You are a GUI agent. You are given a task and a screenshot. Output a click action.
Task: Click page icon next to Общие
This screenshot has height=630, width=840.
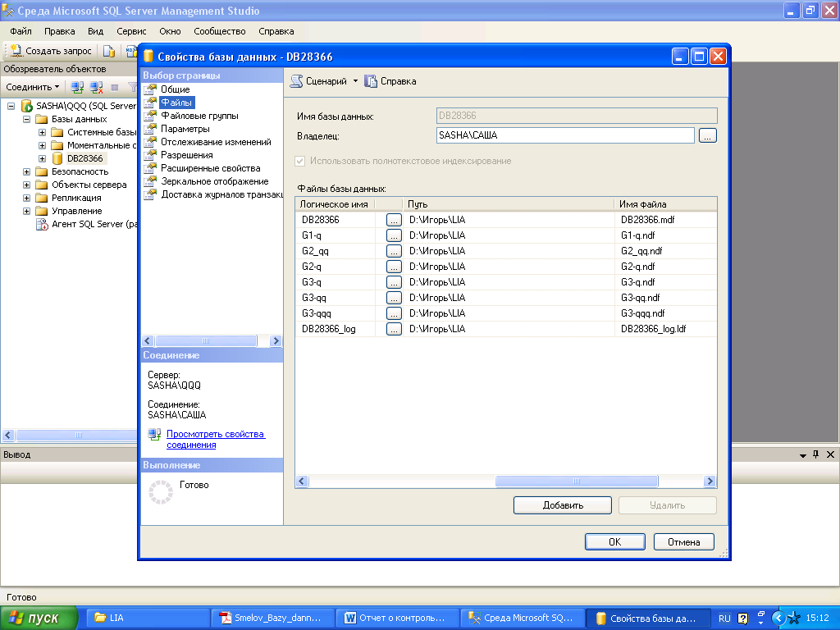[x=151, y=89]
